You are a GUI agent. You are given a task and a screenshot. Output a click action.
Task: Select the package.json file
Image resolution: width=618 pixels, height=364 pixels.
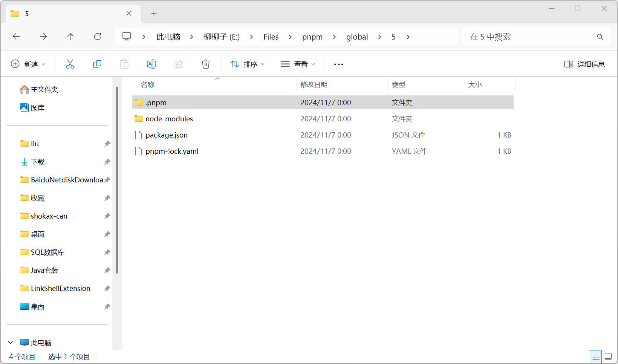[167, 135]
